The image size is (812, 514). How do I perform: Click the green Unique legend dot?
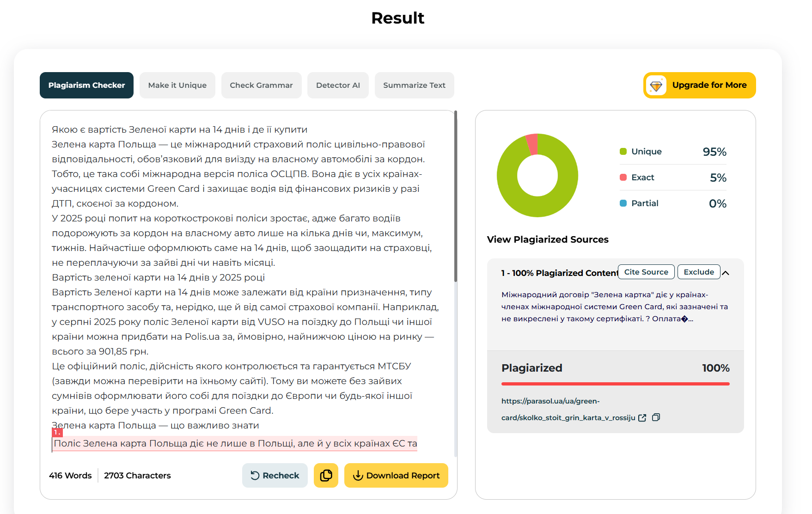coord(623,151)
